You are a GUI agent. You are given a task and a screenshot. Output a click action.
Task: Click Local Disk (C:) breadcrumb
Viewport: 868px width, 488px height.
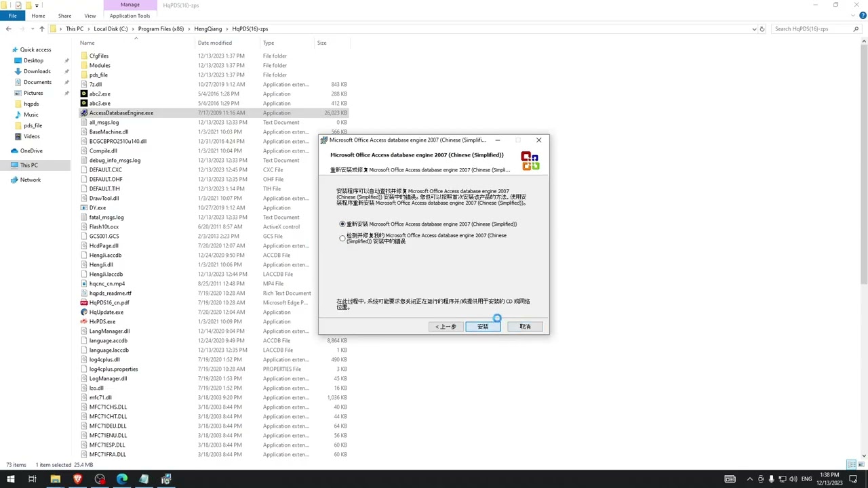(x=111, y=29)
